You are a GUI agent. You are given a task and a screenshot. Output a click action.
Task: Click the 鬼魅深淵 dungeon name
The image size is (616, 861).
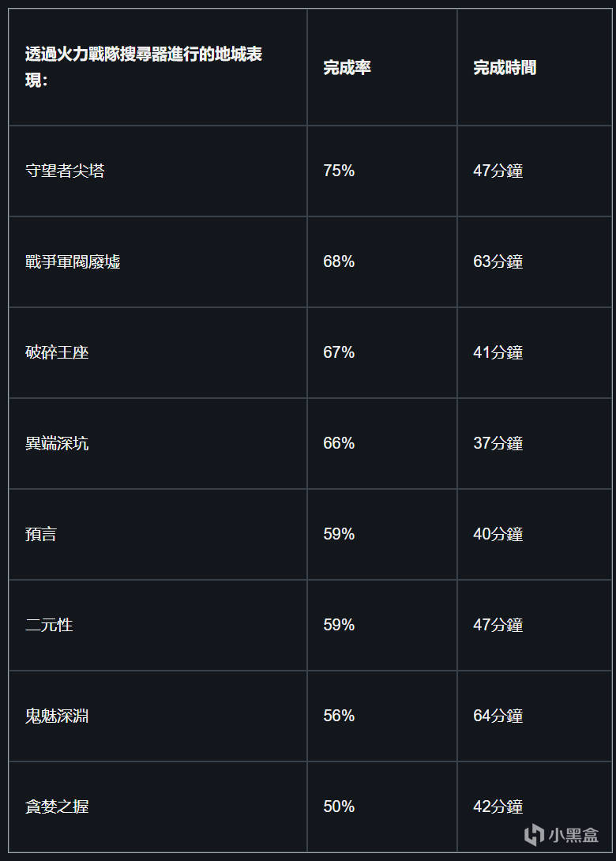(57, 716)
